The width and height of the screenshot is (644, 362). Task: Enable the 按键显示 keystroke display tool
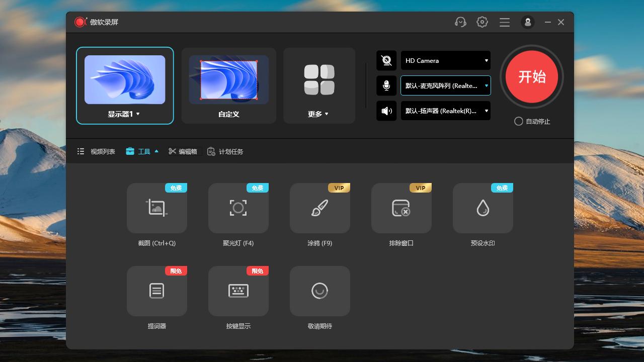238,291
